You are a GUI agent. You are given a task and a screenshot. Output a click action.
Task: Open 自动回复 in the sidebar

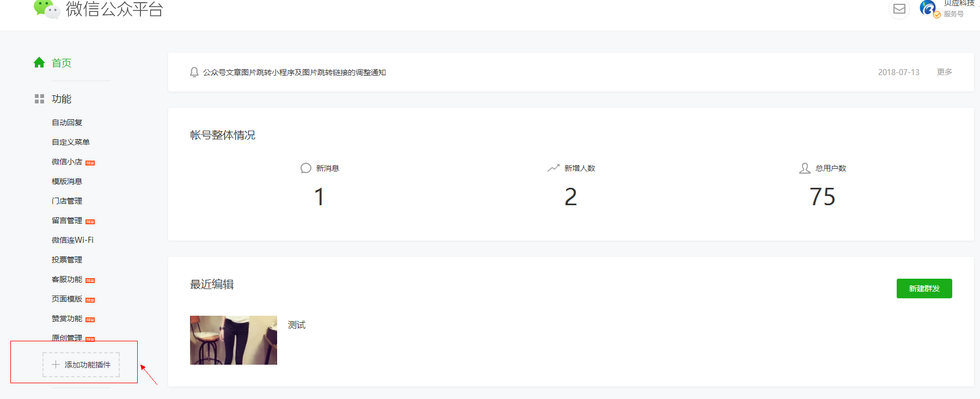click(x=67, y=122)
